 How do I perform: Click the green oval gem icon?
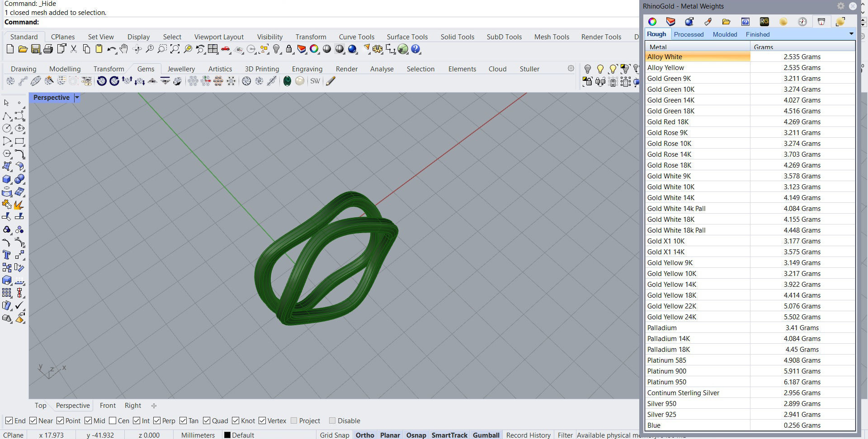[287, 81]
